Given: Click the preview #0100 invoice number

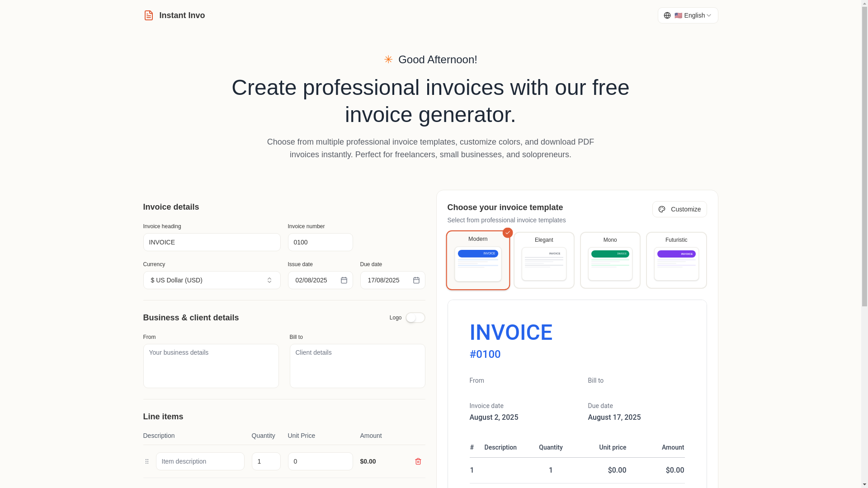Looking at the screenshot, I should click(x=485, y=354).
